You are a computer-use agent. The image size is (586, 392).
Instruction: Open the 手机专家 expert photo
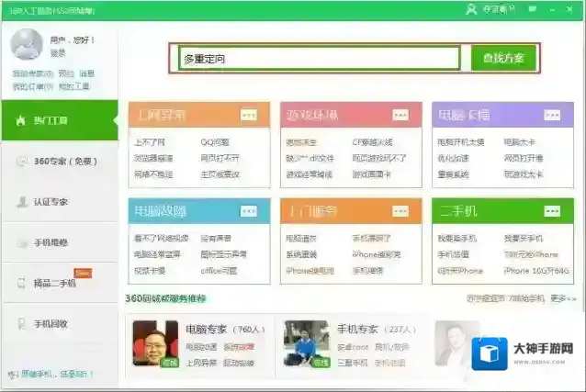point(307,343)
